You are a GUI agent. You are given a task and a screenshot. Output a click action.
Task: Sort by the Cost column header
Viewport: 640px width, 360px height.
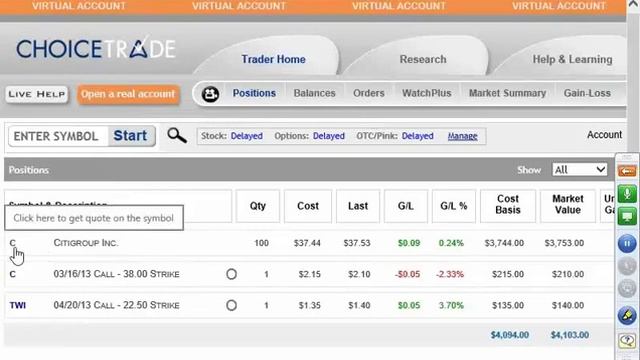(308, 206)
